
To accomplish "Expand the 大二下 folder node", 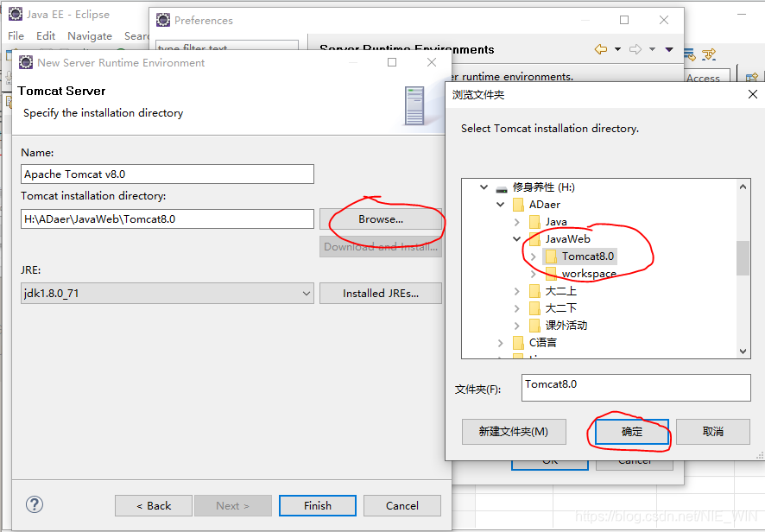I will click(x=516, y=308).
